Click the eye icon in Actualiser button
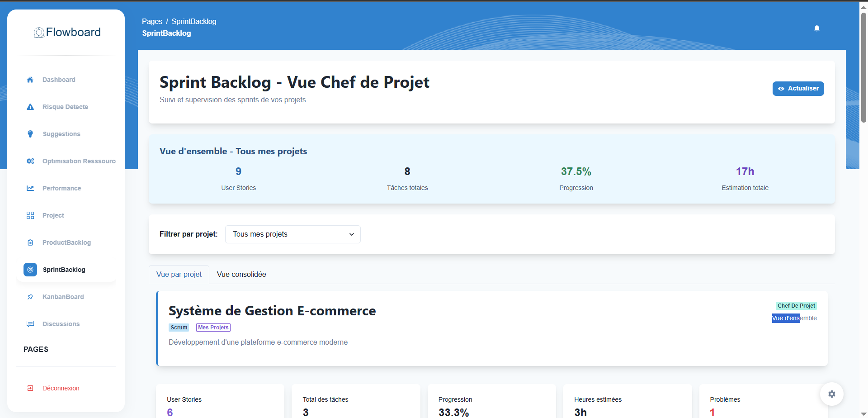 point(781,89)
